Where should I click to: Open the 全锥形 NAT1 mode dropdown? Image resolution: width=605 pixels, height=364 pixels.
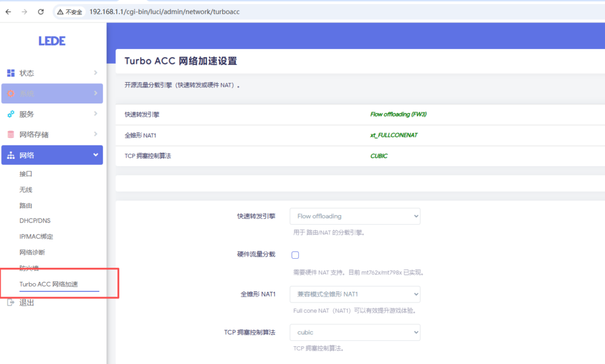pos(355,294)
